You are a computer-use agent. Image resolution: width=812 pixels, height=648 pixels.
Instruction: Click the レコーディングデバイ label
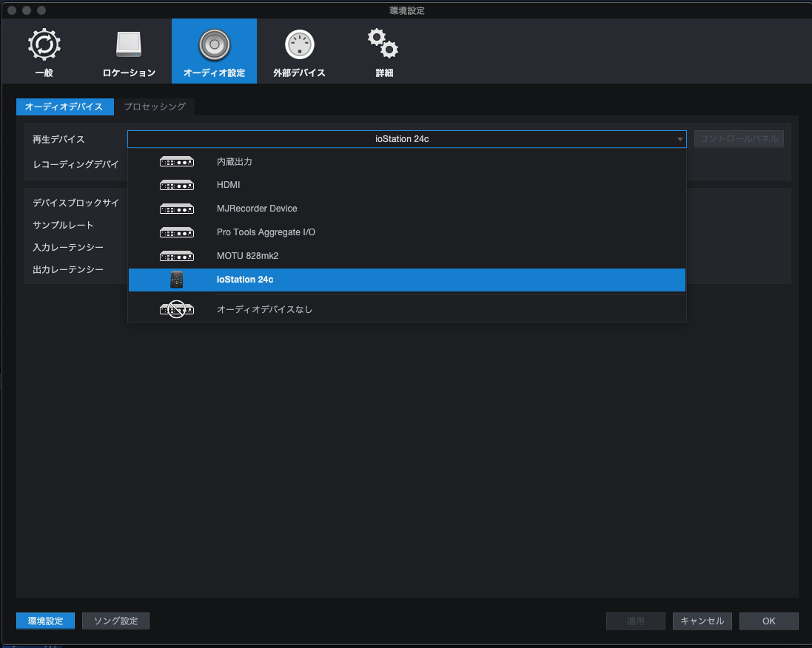coord(76,164)
